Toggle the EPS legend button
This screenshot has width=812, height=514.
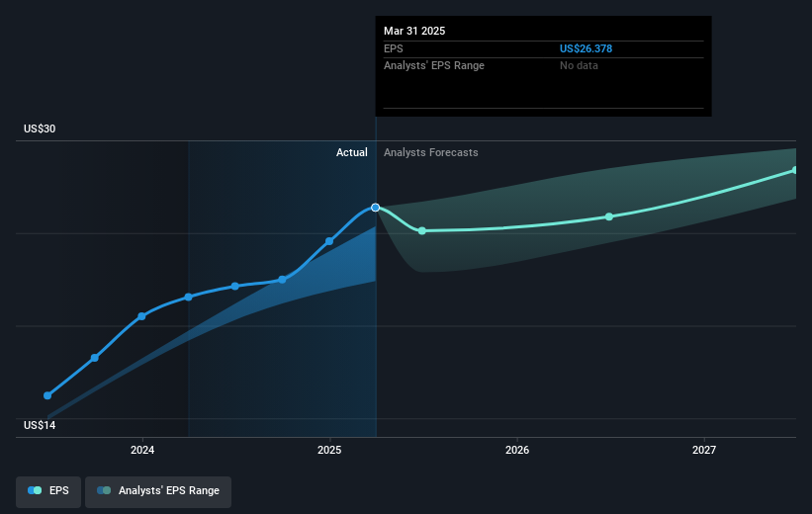coord(48,491)
